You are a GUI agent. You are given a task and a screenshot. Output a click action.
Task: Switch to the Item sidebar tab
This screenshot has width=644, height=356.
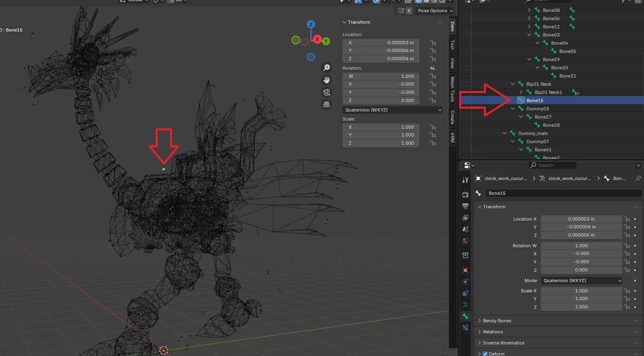pos(453,26)
